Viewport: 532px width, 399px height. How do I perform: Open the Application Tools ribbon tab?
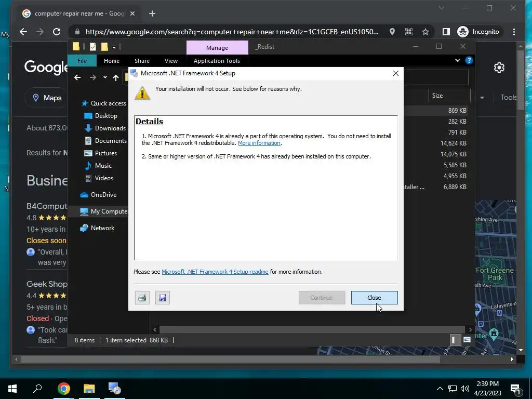point(217,61)
